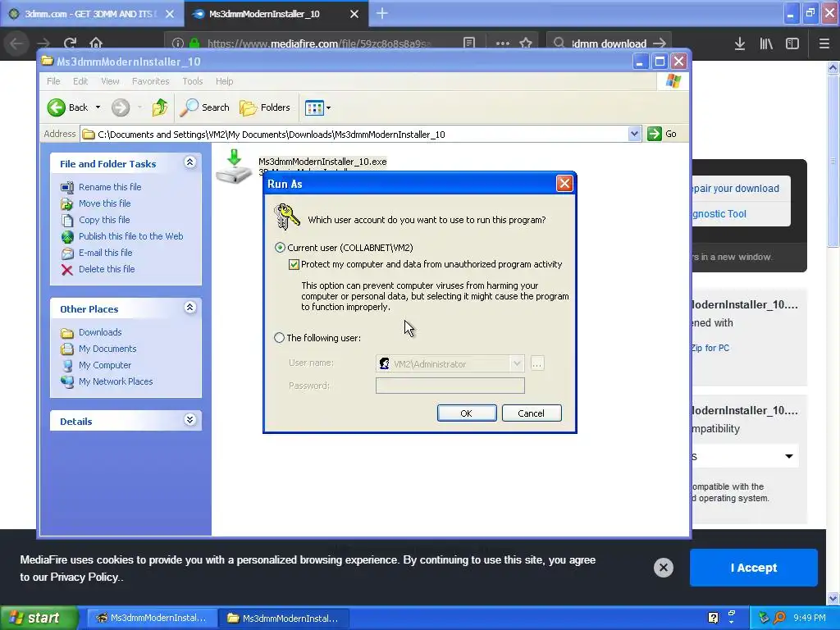Click the Firefox downloads arrow icon

coord(739,43)
